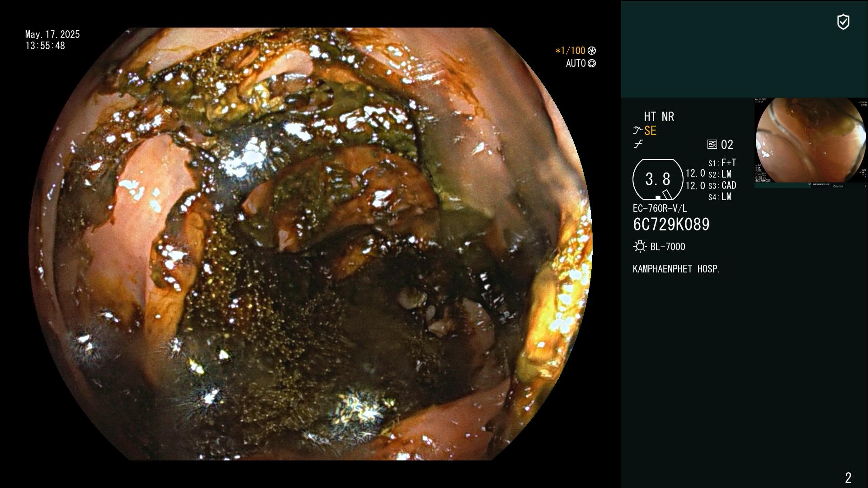The width and height of the screenshot is (868, 488).
Task: Click the structure emphasis icon beside SE
Action: [638, 131]
